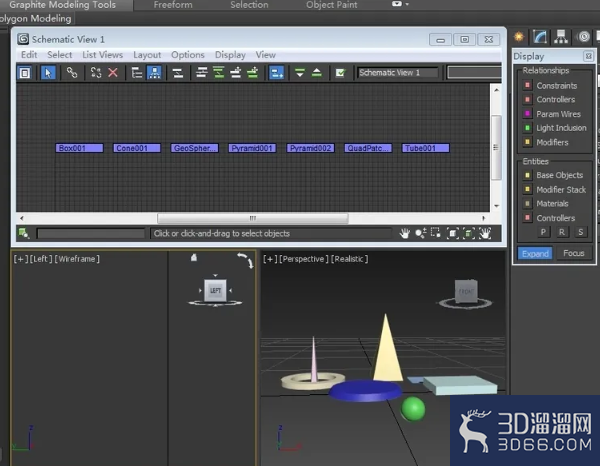Click Arrange Children icon

click(202, 73)
